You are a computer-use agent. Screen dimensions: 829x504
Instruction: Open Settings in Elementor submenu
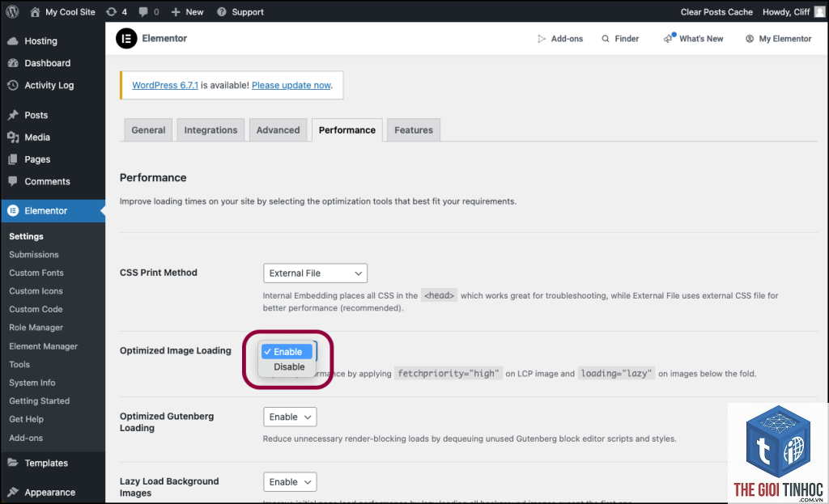[27, 236]
